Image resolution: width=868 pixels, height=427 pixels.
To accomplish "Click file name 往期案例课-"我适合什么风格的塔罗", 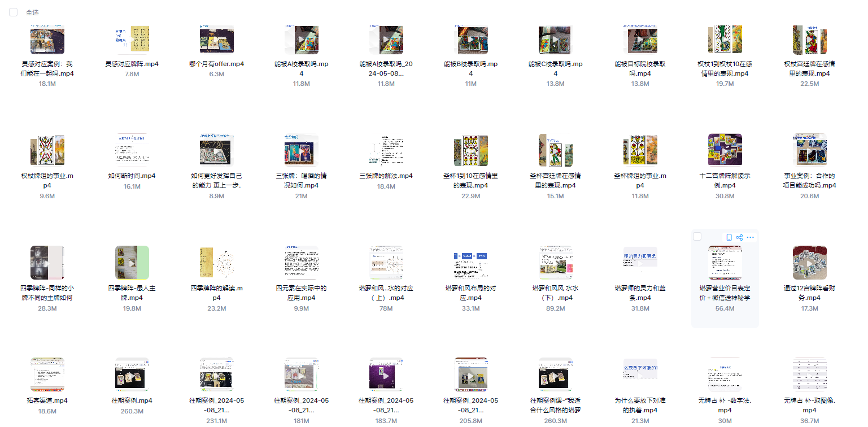I will [x=556, y=405].
